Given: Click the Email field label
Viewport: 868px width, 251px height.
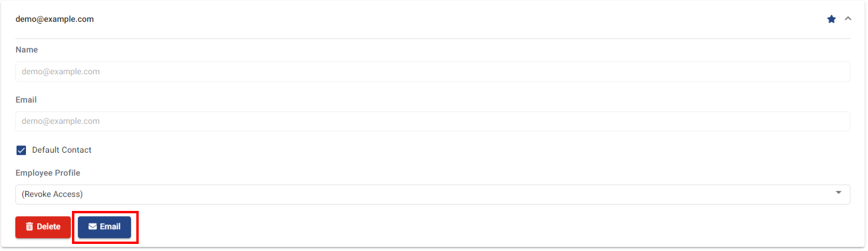Looking at the screenshot, I should tap(26, 100).
